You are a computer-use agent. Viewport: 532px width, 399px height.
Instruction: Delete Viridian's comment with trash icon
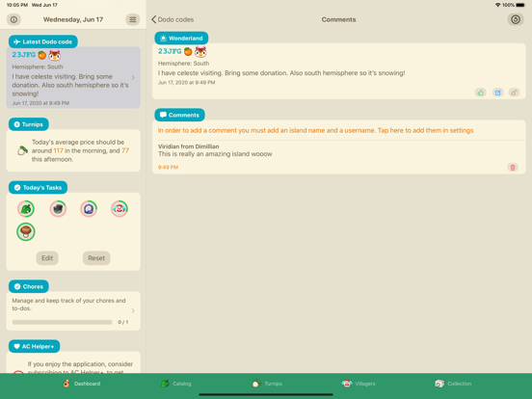tap(513, 168)
